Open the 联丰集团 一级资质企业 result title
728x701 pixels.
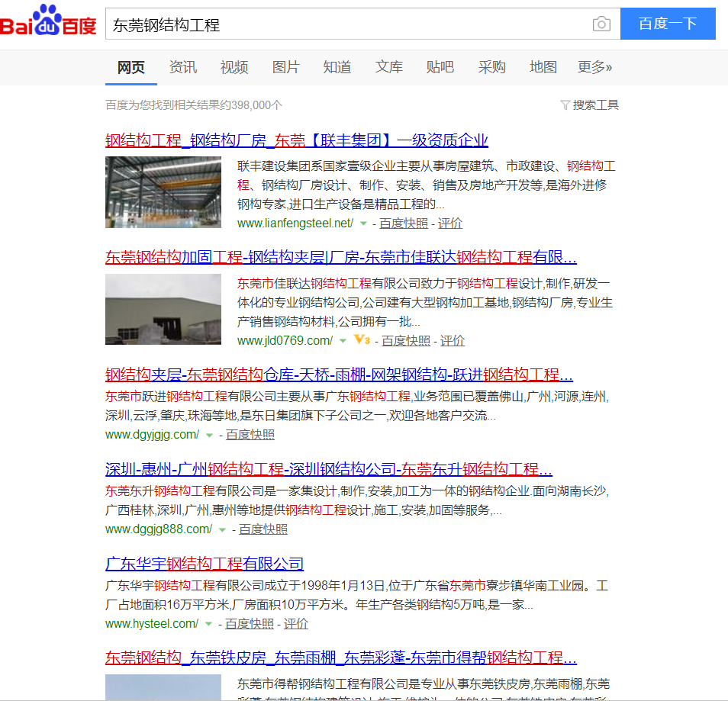(297, 140)
